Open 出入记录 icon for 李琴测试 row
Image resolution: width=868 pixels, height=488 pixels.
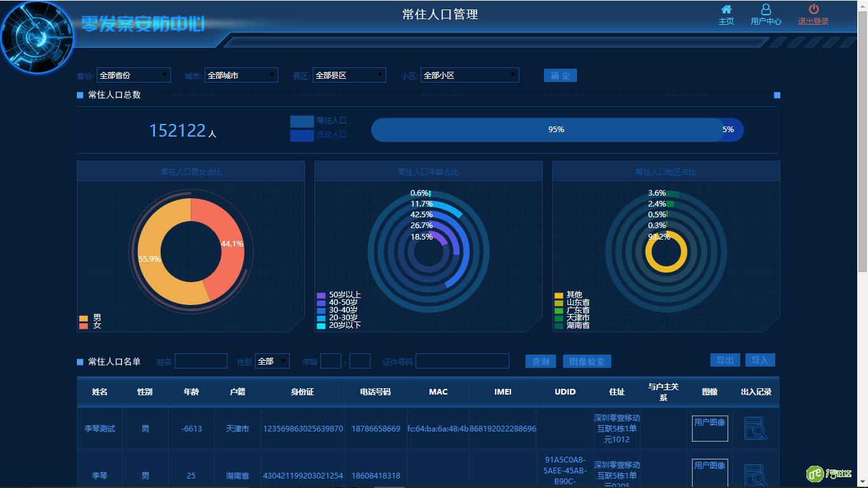756,429
